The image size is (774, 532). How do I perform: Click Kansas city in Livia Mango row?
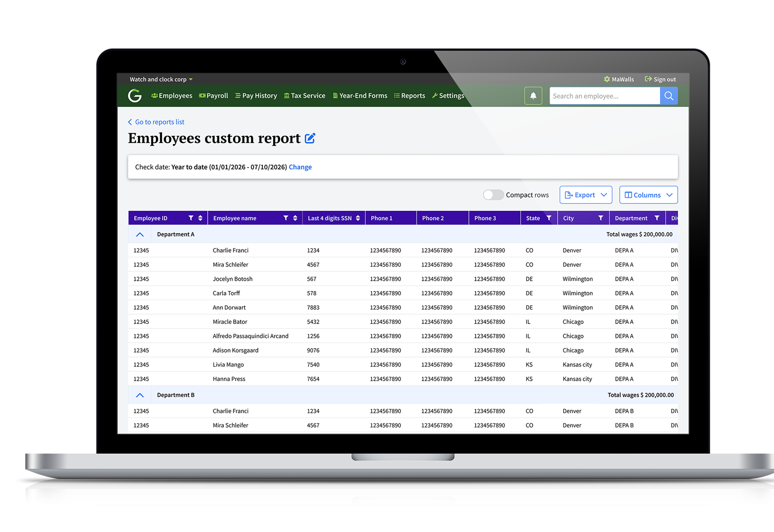click(577, 364)
